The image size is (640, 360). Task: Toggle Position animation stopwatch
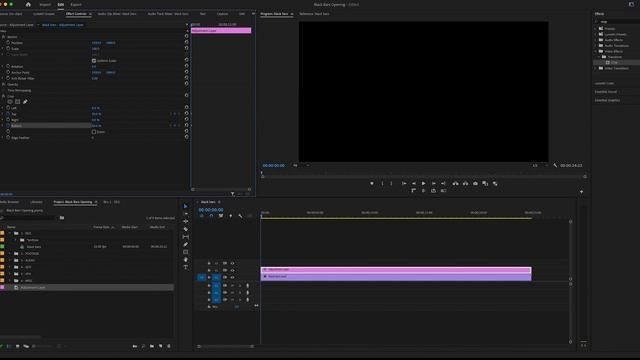pyautogui.click(x=8, y=42)
